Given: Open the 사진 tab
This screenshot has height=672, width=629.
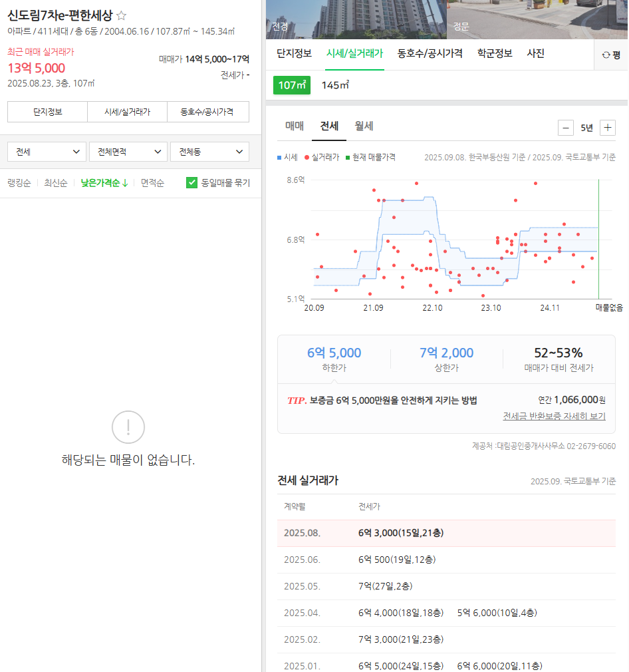Looking at the screenshot, I should click(x=535, y=54).
